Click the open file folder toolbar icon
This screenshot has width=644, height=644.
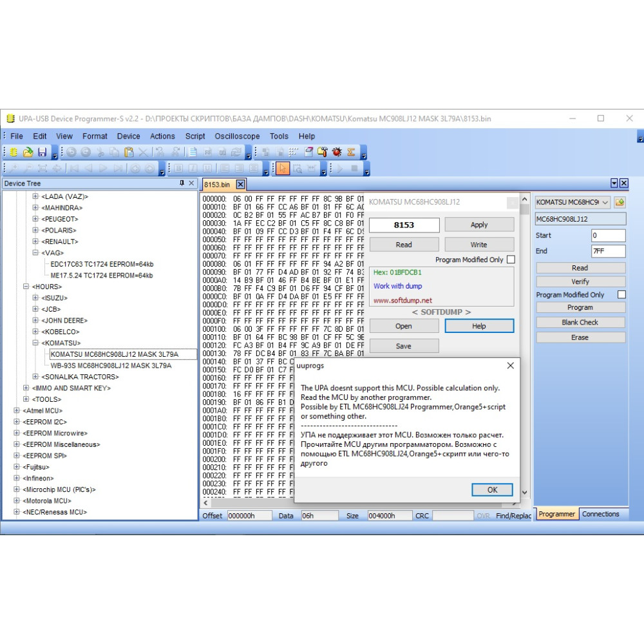pyautogui.click(x=28, y=153)
